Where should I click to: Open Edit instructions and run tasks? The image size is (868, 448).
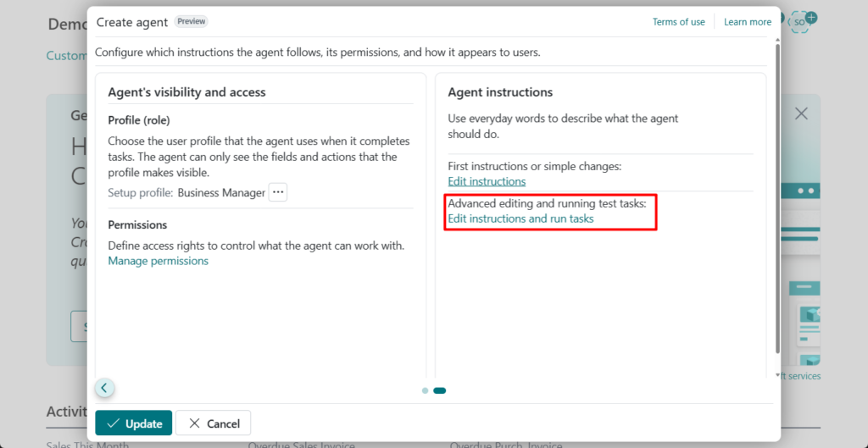[x=520, y=218]
